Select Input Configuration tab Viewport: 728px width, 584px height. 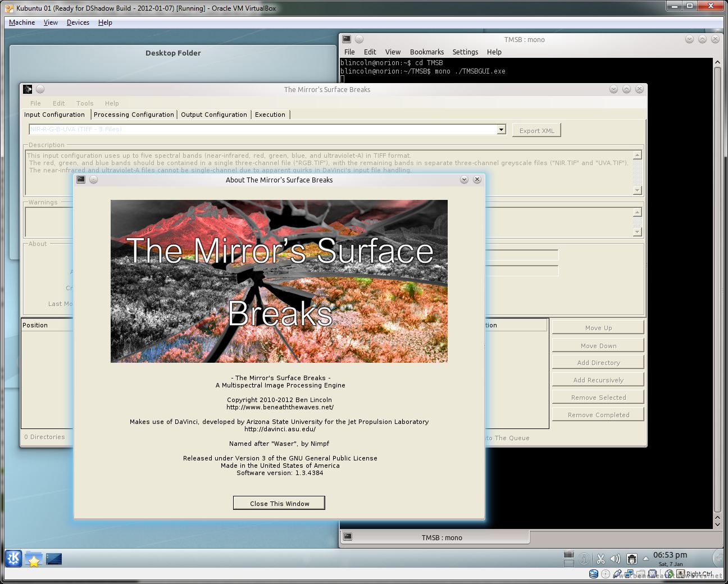click(x=54, y=115)
